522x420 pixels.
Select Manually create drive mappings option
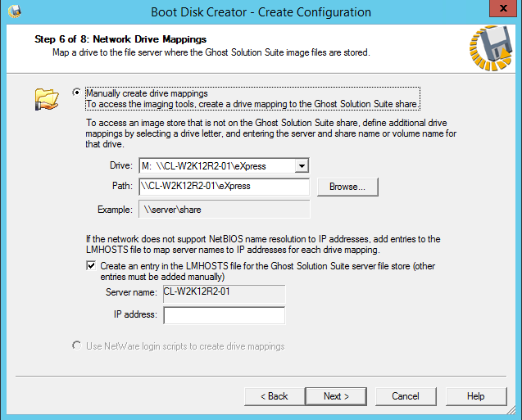coord(78,93)
